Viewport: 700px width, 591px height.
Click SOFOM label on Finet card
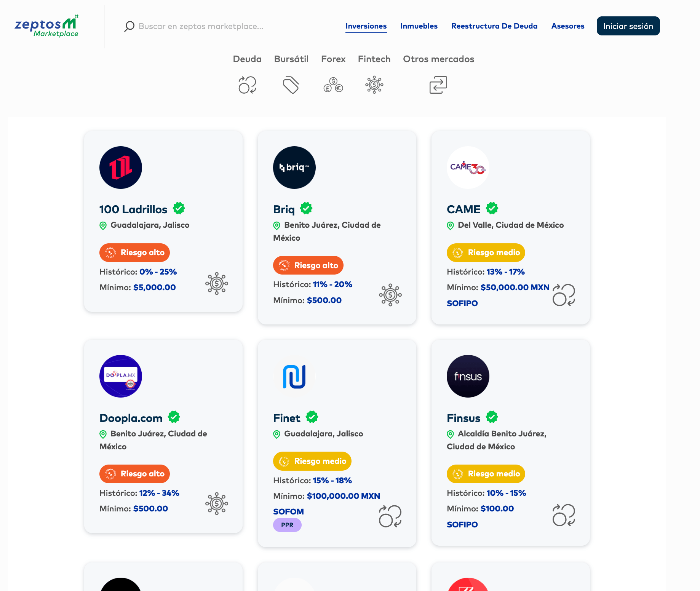pyautogui.click(x=288, y=511)
